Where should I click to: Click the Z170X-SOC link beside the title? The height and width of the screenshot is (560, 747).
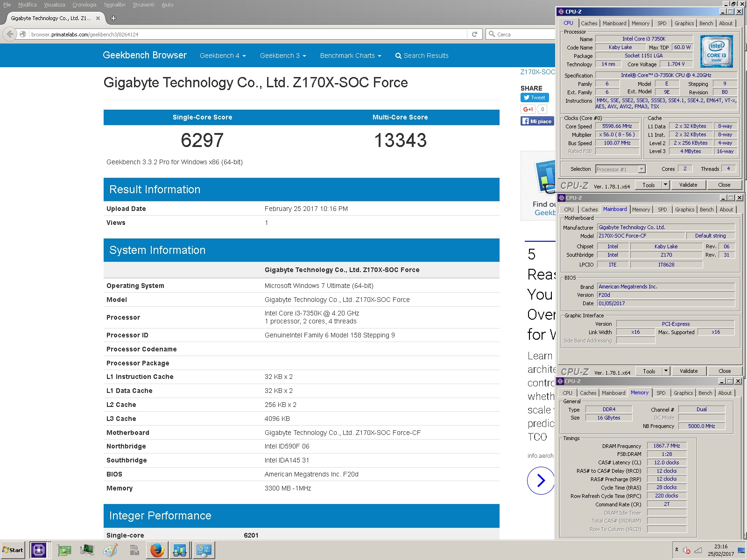[538, 72]
